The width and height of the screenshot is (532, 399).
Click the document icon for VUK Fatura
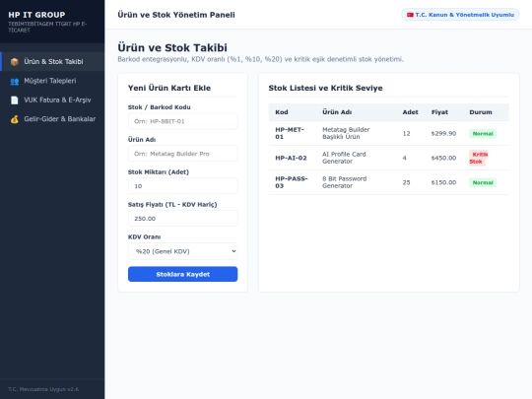[14, 100]
